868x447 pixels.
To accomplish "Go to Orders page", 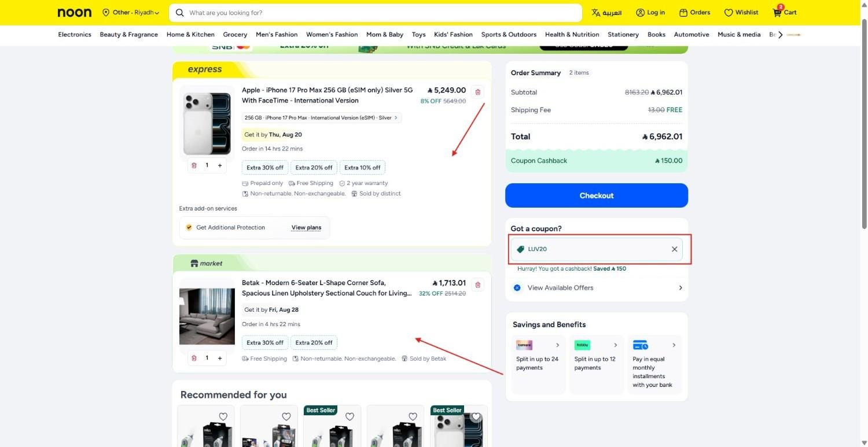I will [694, 12].
